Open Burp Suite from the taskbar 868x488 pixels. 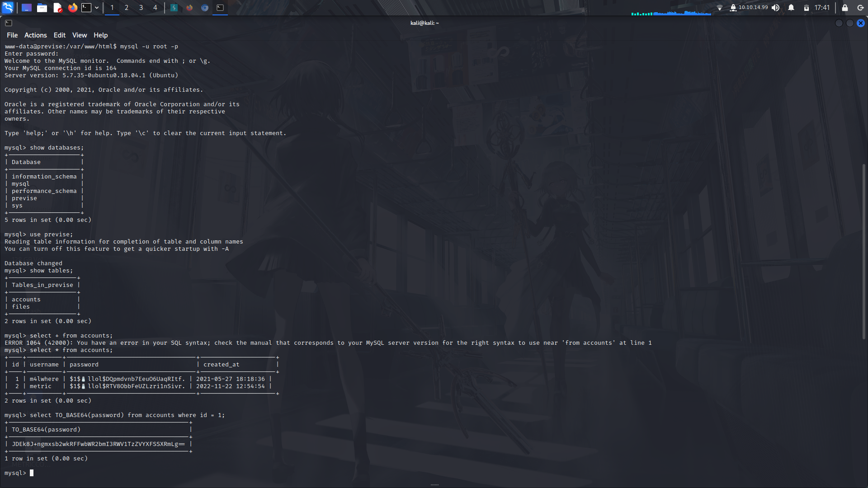click(174, 8)
